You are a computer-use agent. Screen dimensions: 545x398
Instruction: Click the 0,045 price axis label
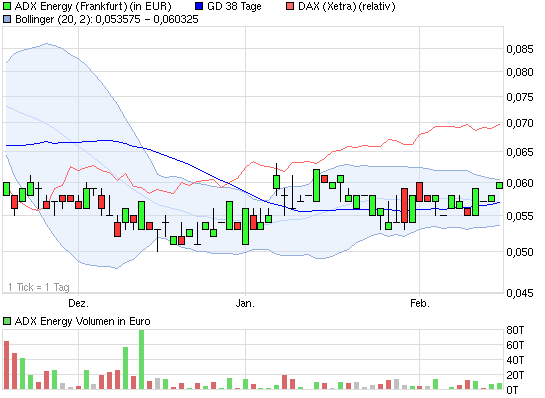point(520,293)
